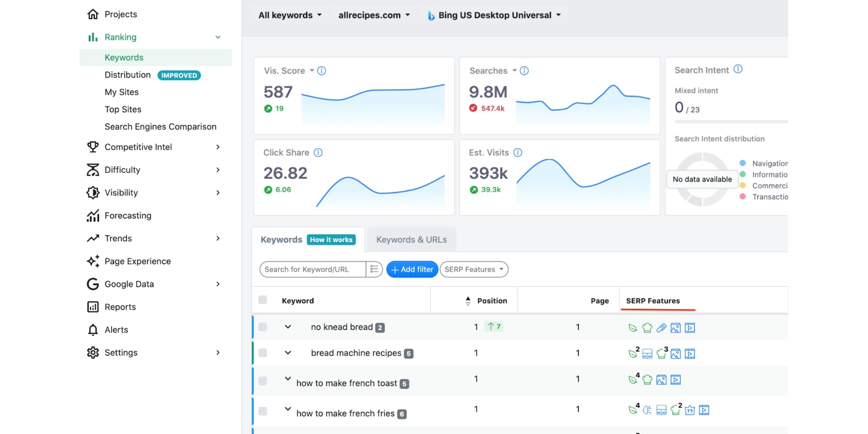Open the All keywords dropdown
Viewport: 868px width, 434px height.
290,15
